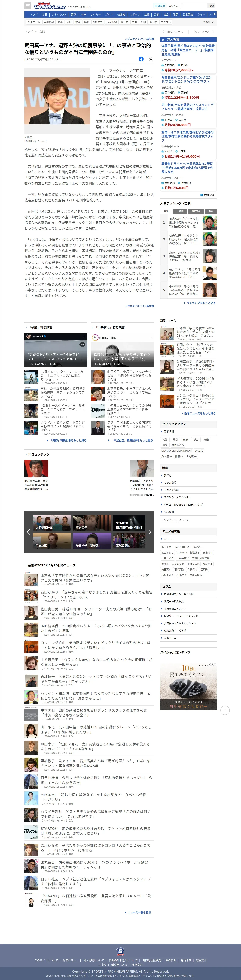Click 芸能 breadcrumb link
The image size is (241, 980).
coord(42,32)
